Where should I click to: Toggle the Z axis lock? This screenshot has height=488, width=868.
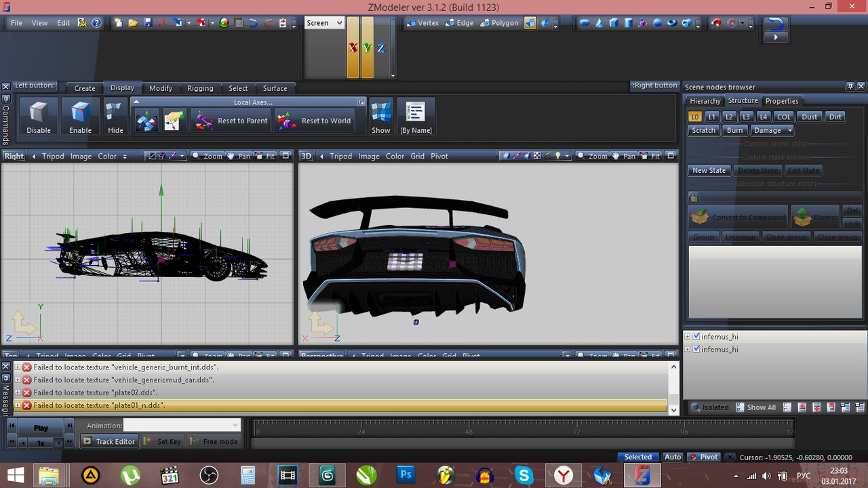pyautogui.click(x=381, y=47)
